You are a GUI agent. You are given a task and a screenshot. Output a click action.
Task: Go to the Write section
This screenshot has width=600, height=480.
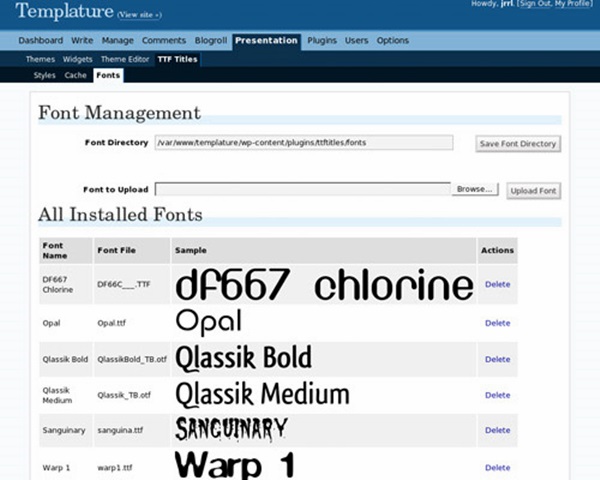coord(82,41)
